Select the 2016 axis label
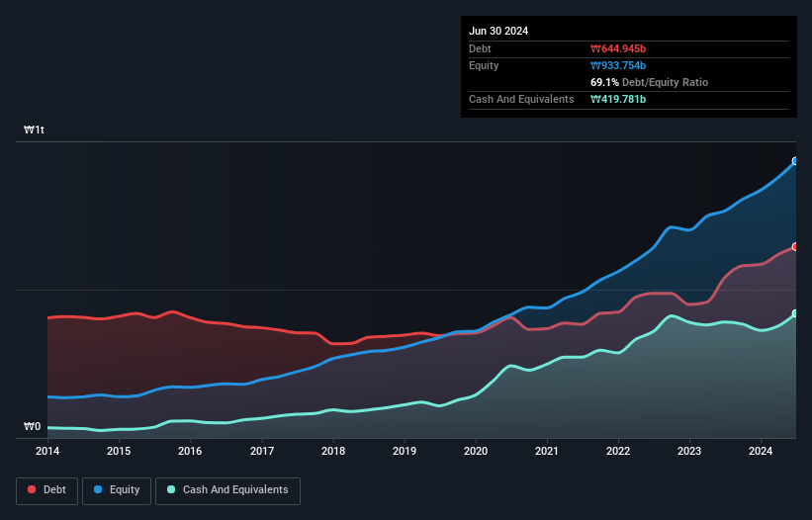This screenshot has width=812, height=520. (x=190, y=451)
